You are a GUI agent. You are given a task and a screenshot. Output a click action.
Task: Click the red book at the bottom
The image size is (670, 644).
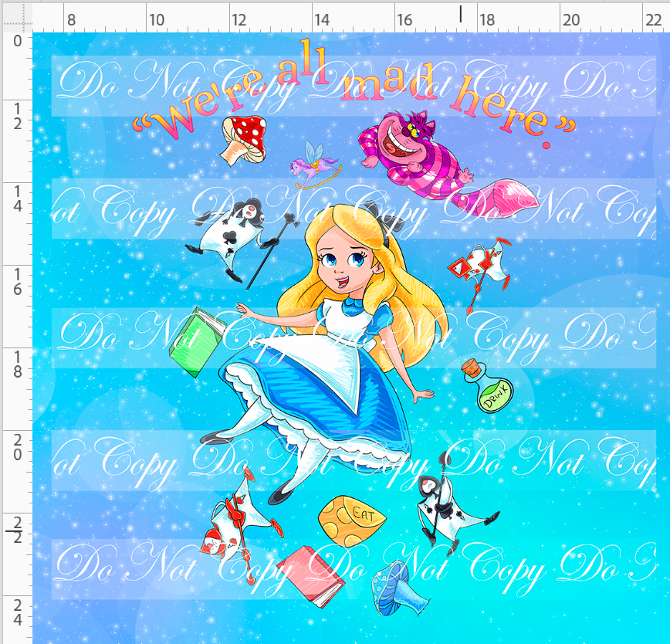coord(310,575)
